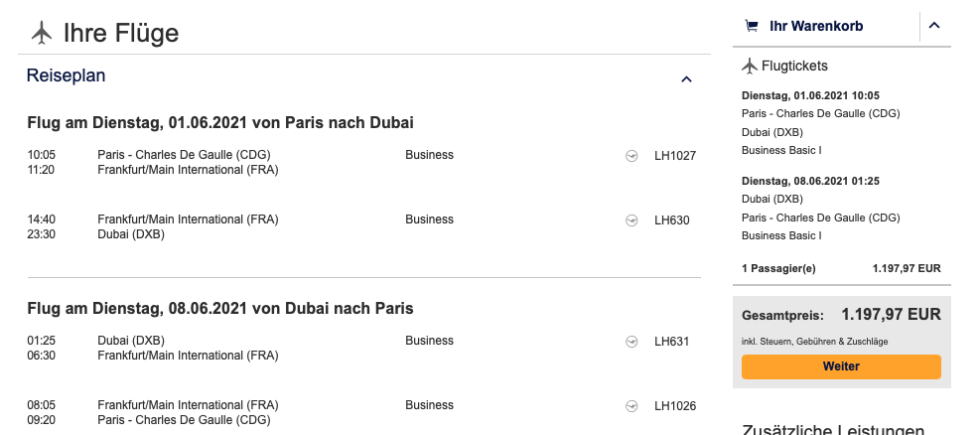980x435 pixels.
Task: Click the shopping cart icon in Warenkorb
Action: 752,26
